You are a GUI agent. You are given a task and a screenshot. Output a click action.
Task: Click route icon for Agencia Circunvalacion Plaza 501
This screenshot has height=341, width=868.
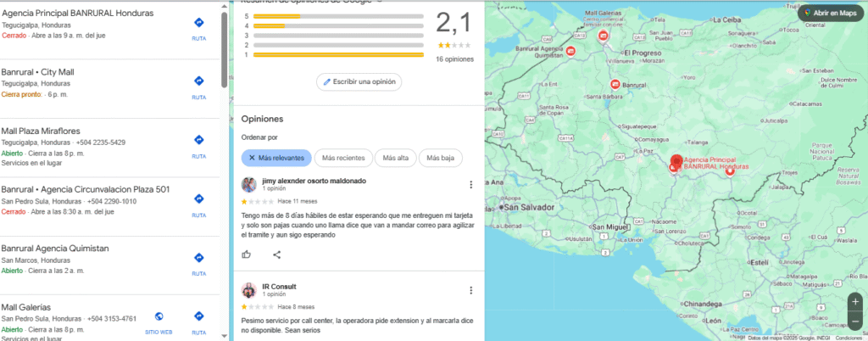pos(198,198)
